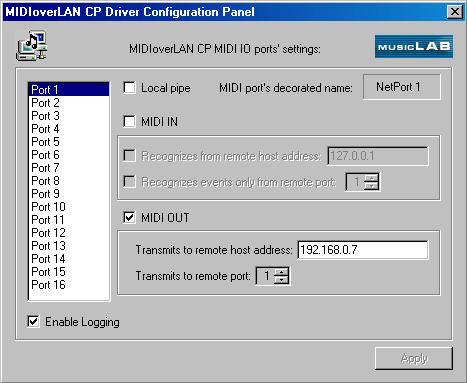The image size is (467, 383).
Task: Click the Transmits to remote host address label
Action: coord(214,250)
